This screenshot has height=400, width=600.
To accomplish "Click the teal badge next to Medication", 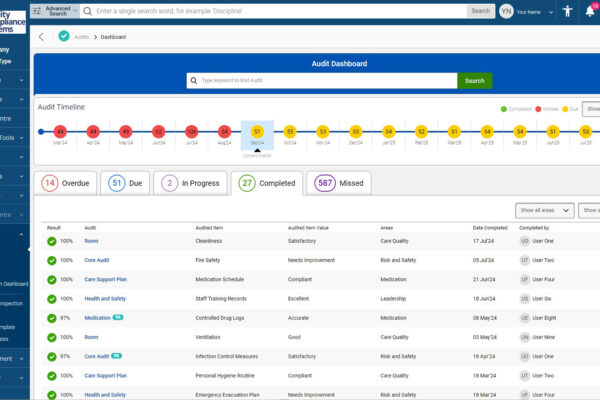I will (118, 317).
